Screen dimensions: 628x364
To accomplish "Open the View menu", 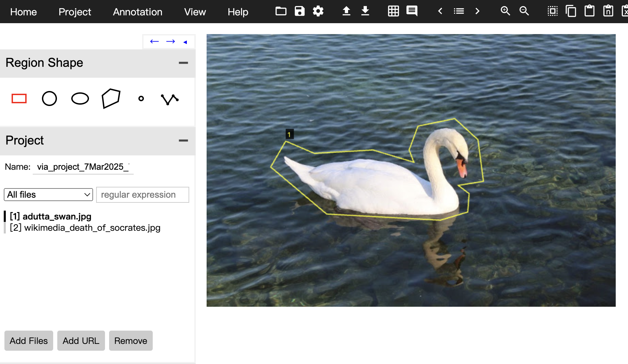I will 195,12.
